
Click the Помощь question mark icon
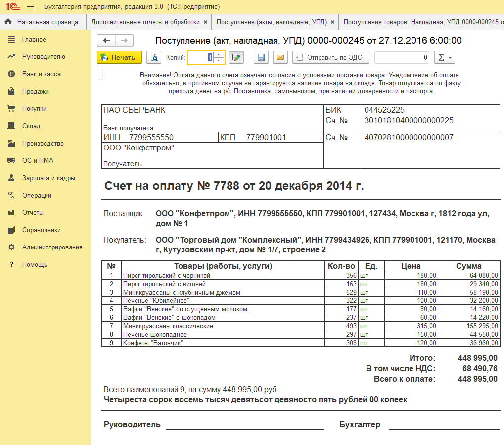[x=11, y=265]
